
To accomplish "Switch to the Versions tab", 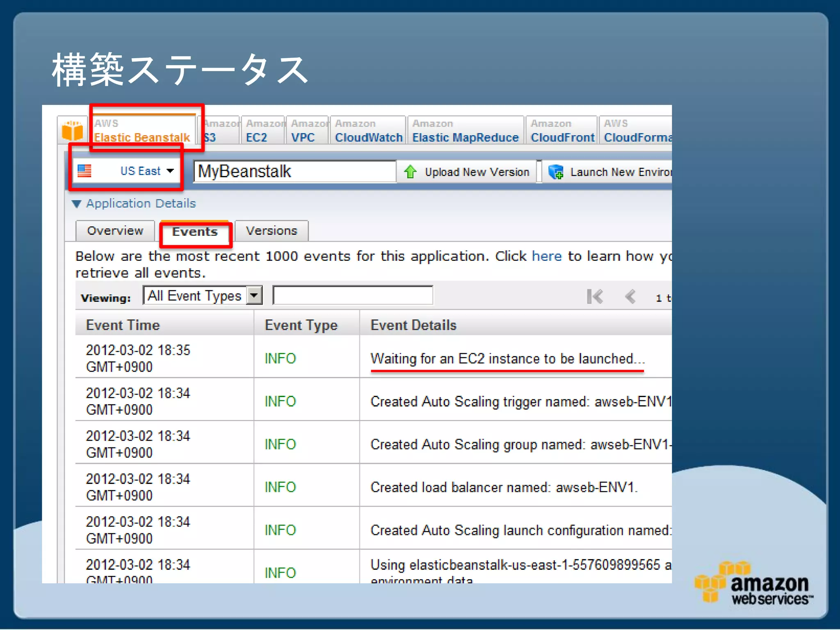I will tap(271, 231).
